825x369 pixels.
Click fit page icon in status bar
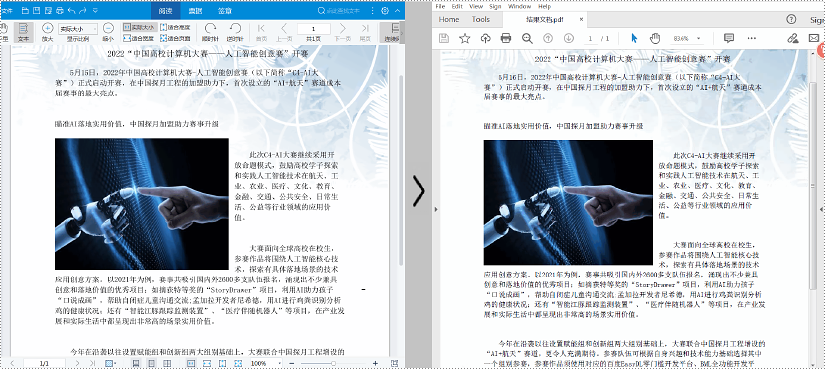click(x=238, y=363)
